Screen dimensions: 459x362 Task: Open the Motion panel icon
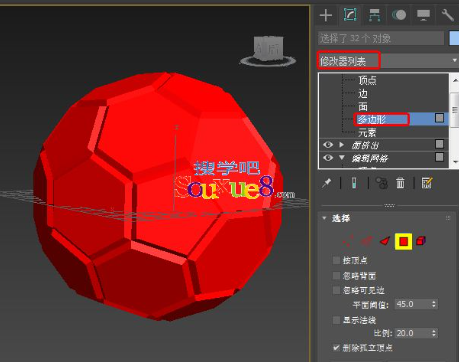click(399, 15)
